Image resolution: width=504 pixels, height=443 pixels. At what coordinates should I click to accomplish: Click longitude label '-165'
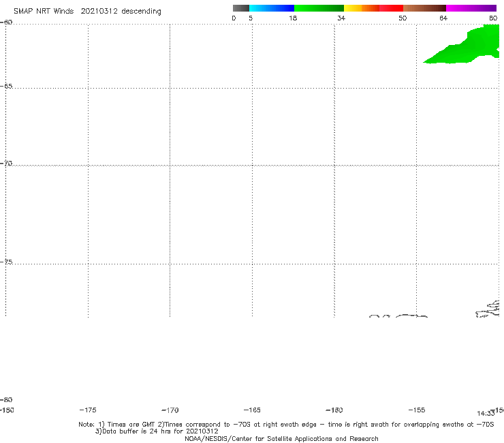252,410
